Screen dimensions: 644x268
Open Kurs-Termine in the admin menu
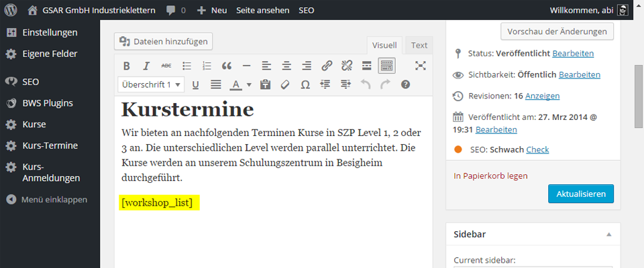click(50, 145)
